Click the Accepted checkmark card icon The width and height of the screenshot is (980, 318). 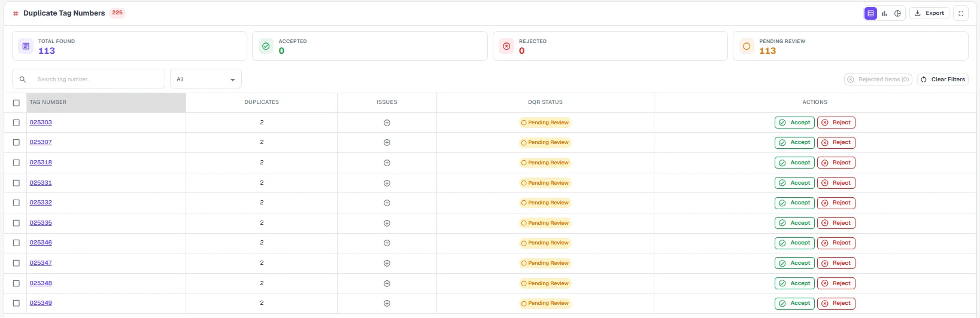click(x=266, y=46)
